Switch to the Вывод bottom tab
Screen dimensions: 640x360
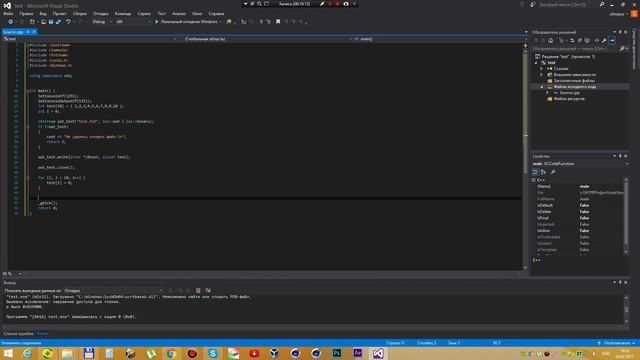pos(42,333)
